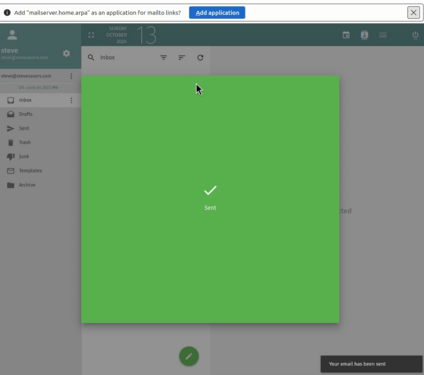Viewport: 424px width, 375px height.
Task: Open settings gear next to steve
Action: click(66, 53)
